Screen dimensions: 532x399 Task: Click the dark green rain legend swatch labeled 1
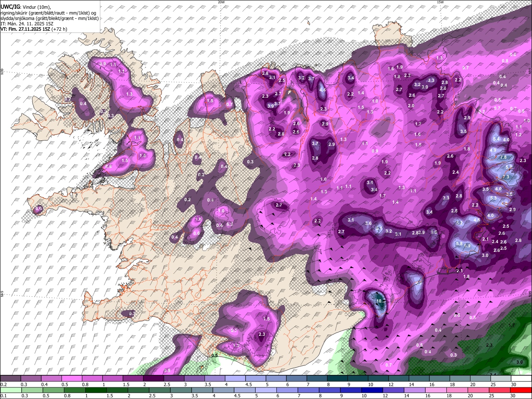(x=96, y=390)
